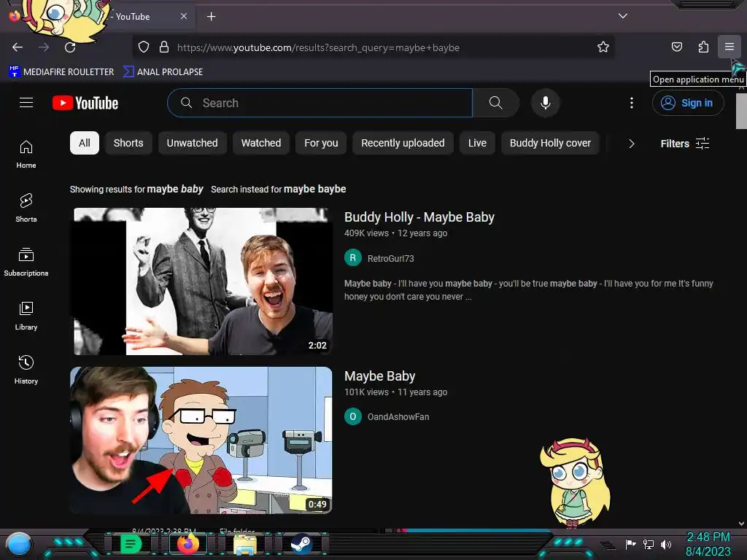Go to YouTube homepage via logo
Screen dimensions: 747x560
click(85, 103)
